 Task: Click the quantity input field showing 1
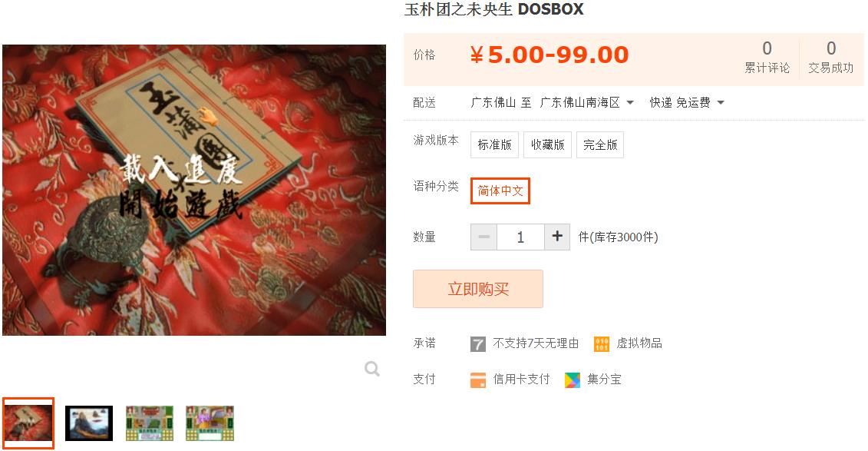(521, 237)
